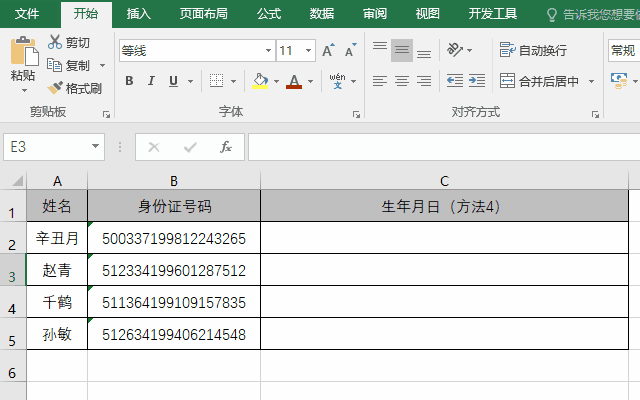Select cell containing 500337199812243265
The height and width of the screenshot is (400, 640).
pyautogui.click(x=174, y=238)
